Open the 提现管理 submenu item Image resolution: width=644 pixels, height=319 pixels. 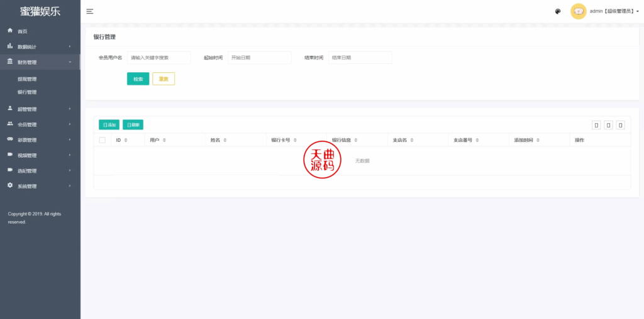pyautogui.click(x=27, y=79)
